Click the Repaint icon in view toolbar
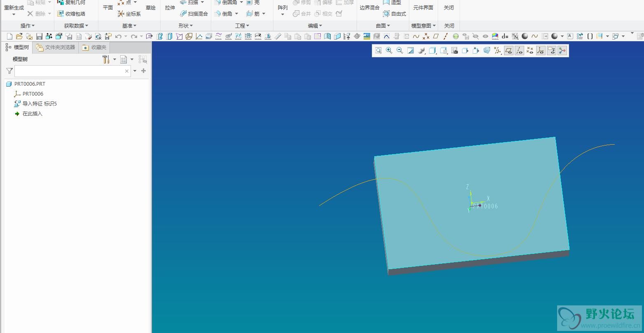 411,51
